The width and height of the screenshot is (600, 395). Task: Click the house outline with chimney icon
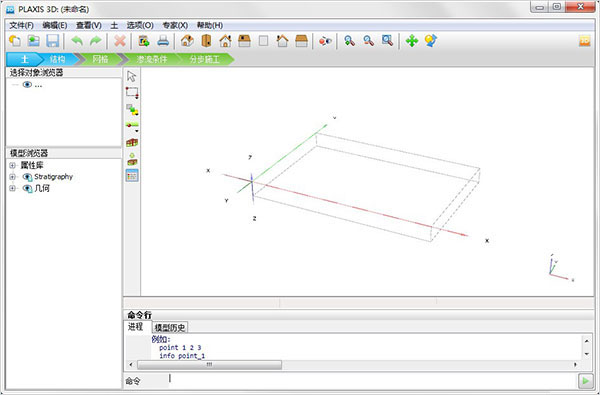(x=282, y=41)
